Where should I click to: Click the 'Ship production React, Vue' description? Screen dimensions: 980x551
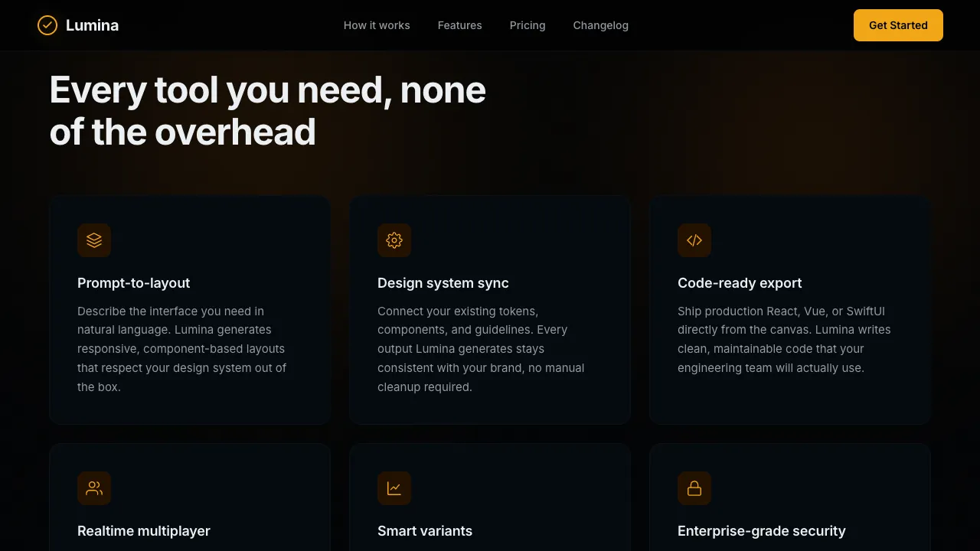coord(784,340)
